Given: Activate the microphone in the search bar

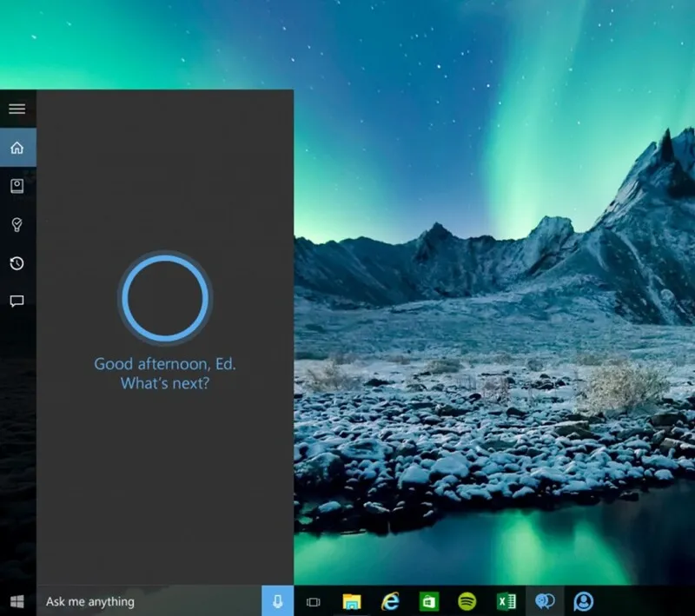Looking at the screenshot, I should (x=278, y=601).
